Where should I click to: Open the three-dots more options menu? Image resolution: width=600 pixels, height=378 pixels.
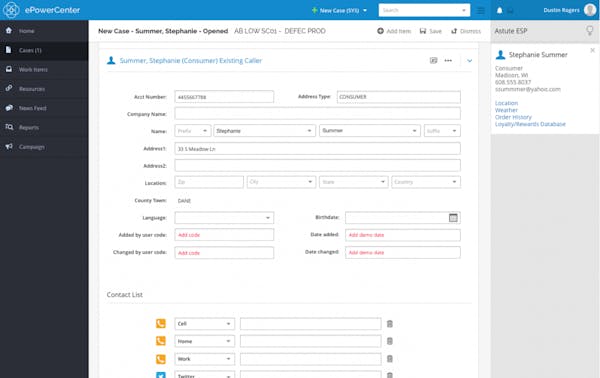tap(448, 60)
